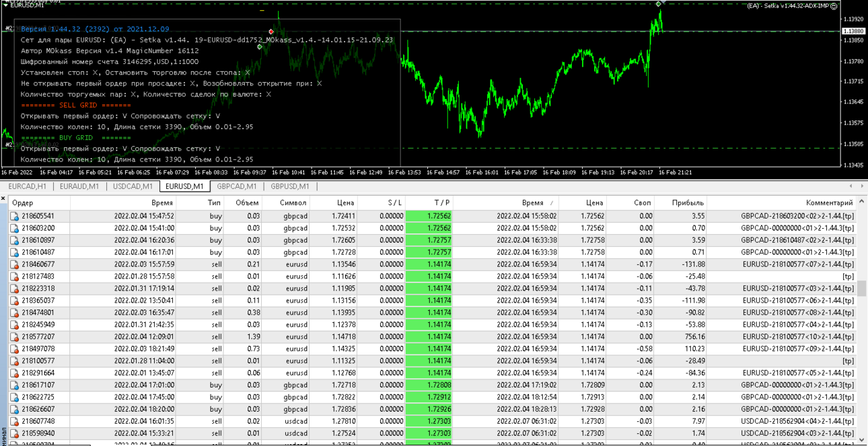The height and width of the screenshot is (446, 868).
Task: Click the scroll-down arrow of the orders list
Action: [x=862, y=441]
